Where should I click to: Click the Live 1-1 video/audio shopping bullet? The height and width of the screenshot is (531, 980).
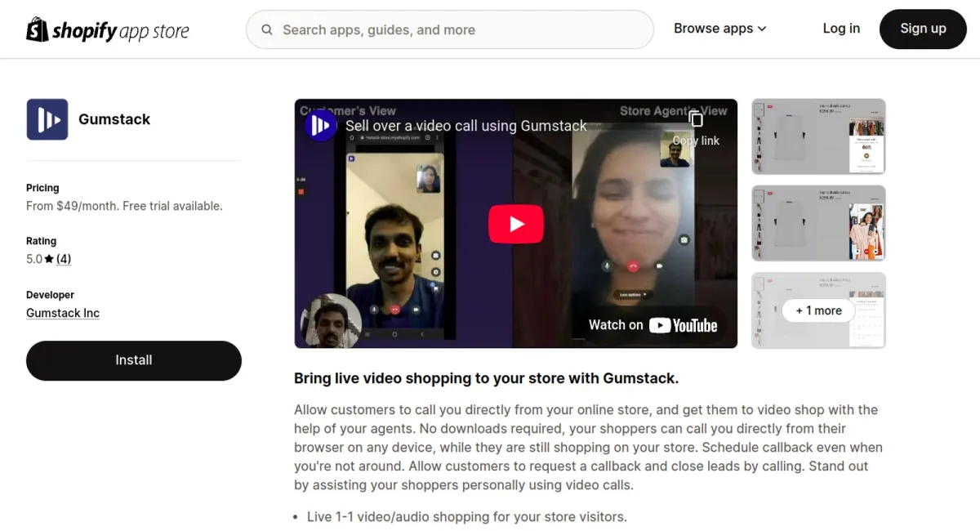[466, 516]
